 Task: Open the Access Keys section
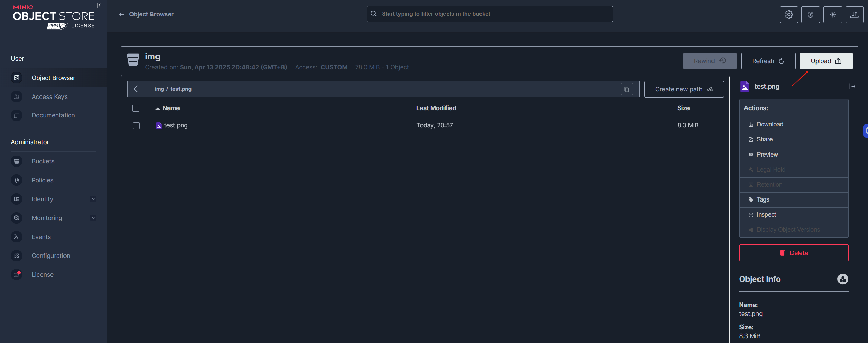click(49, 96)
